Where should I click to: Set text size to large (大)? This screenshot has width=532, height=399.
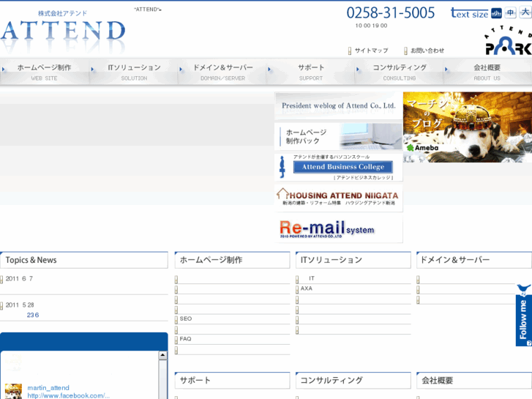525,12
